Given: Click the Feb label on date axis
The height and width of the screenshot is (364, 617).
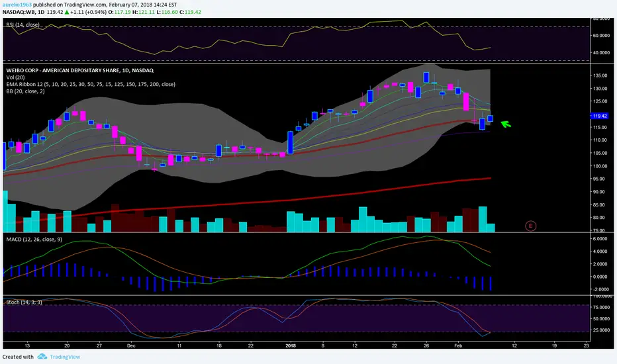Looking at the screenshot, I should (x=458, y=346).
